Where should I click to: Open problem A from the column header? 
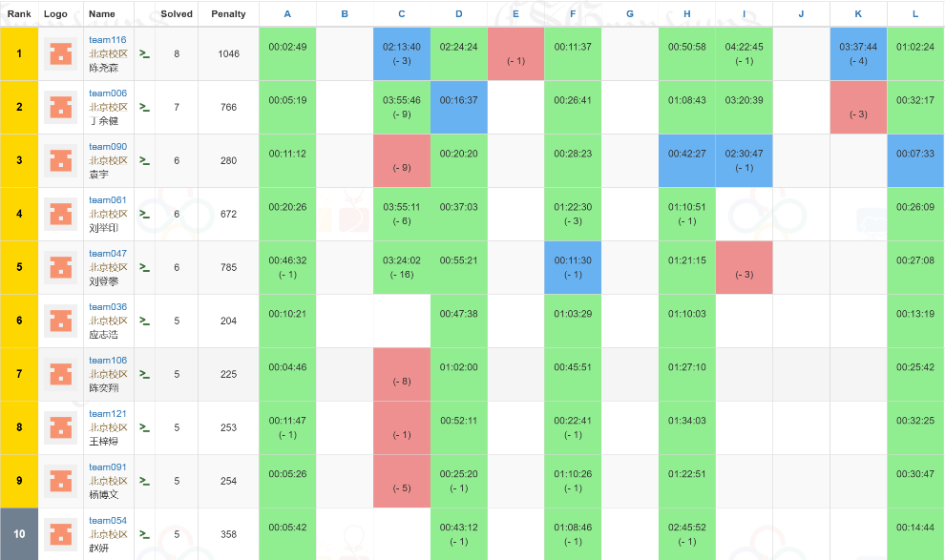click(x=287, y=14)
